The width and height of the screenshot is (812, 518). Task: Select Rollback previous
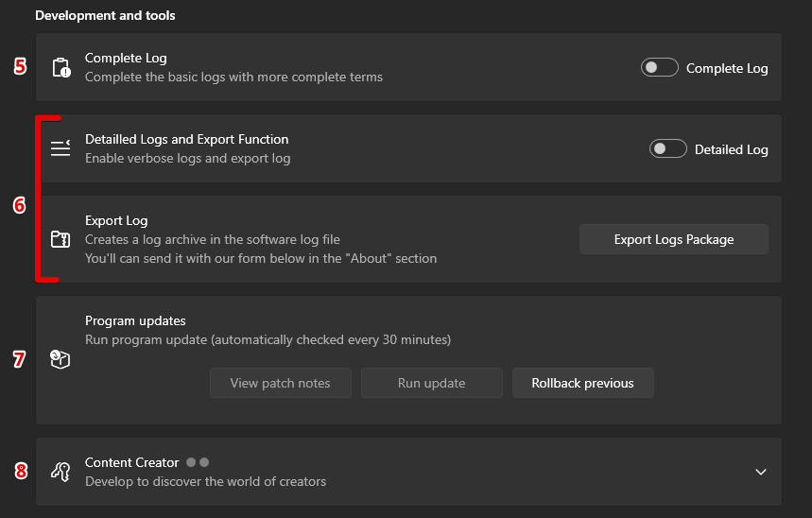[582, 383]
